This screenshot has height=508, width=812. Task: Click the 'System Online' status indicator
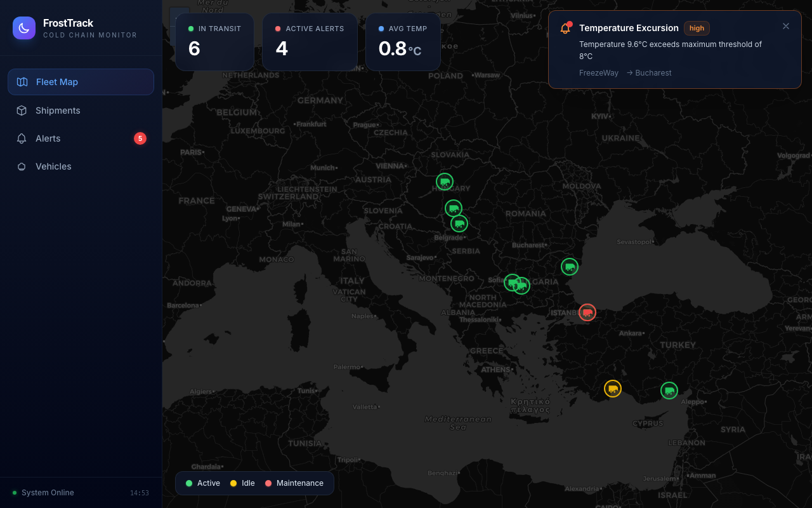coord(43,493)
